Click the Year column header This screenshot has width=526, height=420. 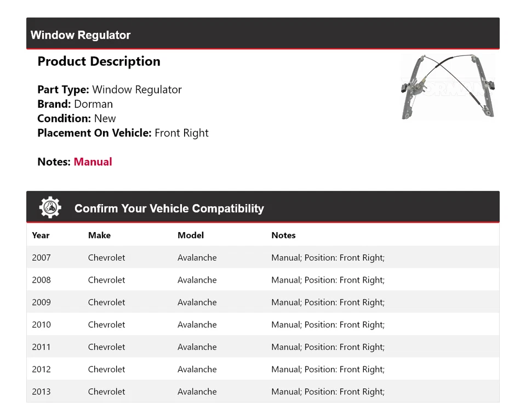pos(41,235)
